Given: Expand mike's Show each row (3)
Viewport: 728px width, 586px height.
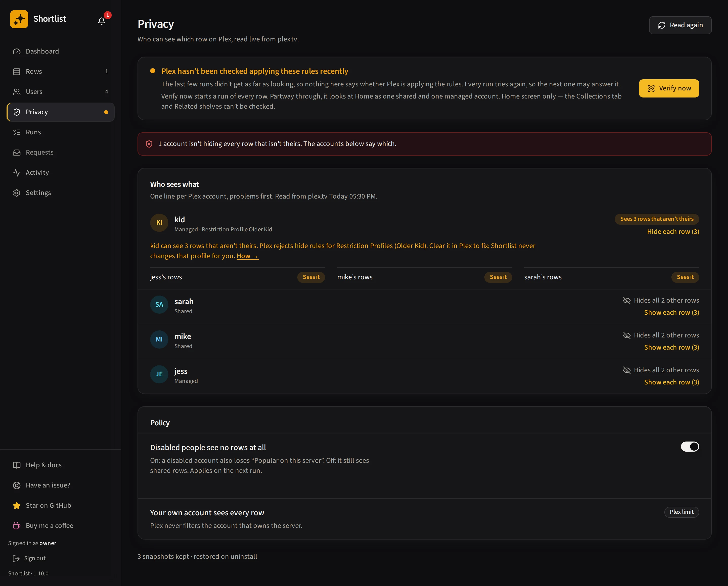Looking at the screenshot, I should (672, 347).
